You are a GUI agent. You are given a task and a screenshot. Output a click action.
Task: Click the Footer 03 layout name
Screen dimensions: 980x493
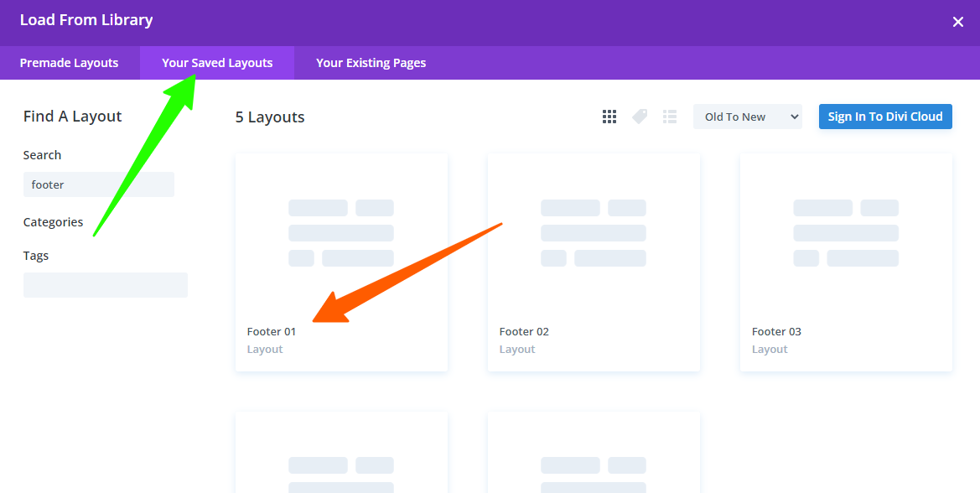[x=776, y=332]
